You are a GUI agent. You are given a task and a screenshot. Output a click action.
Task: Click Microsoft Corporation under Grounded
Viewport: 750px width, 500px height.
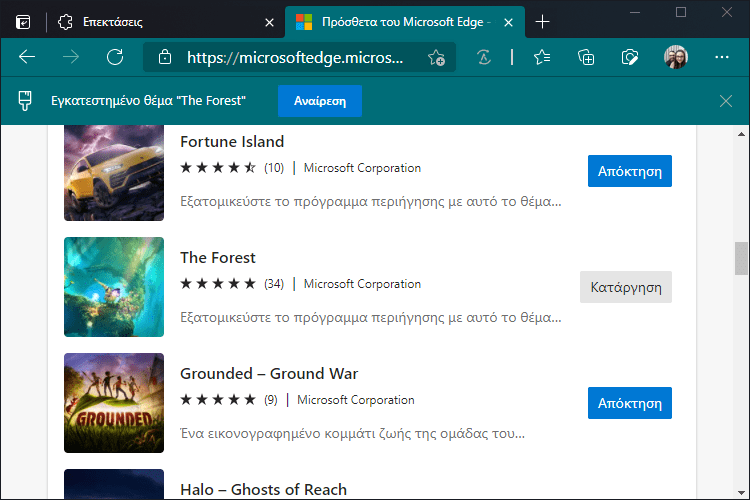(355, 400)
